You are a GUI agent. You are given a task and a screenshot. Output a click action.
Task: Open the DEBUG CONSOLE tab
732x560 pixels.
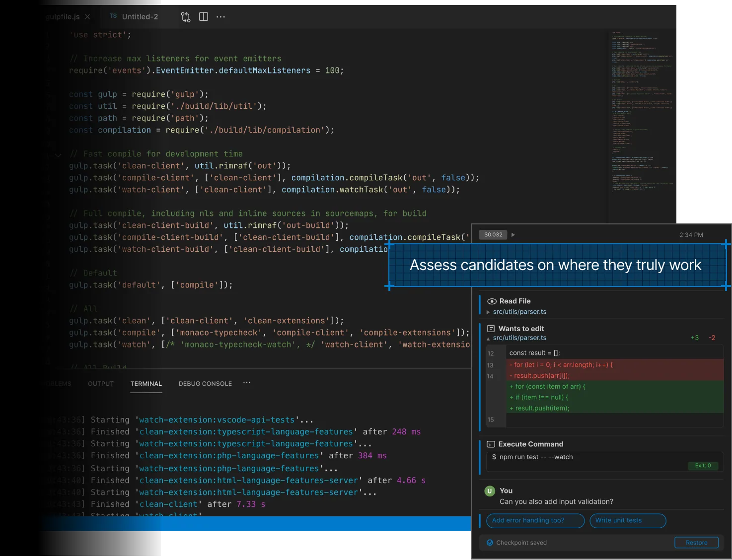(x=205, y=384)
